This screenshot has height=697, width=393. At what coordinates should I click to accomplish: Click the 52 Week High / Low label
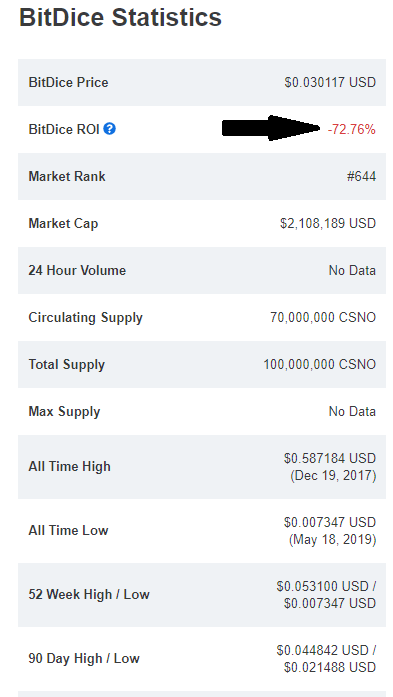point(89,594)
